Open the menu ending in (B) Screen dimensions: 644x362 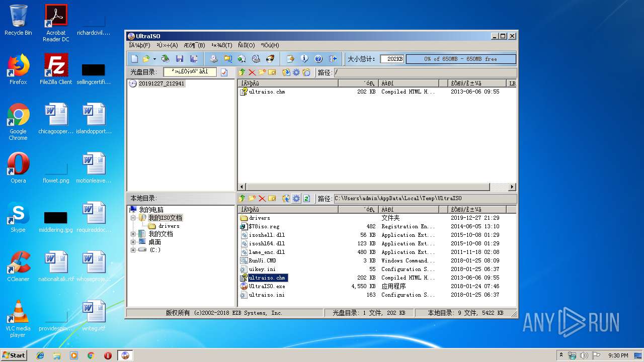pos(194,45)
